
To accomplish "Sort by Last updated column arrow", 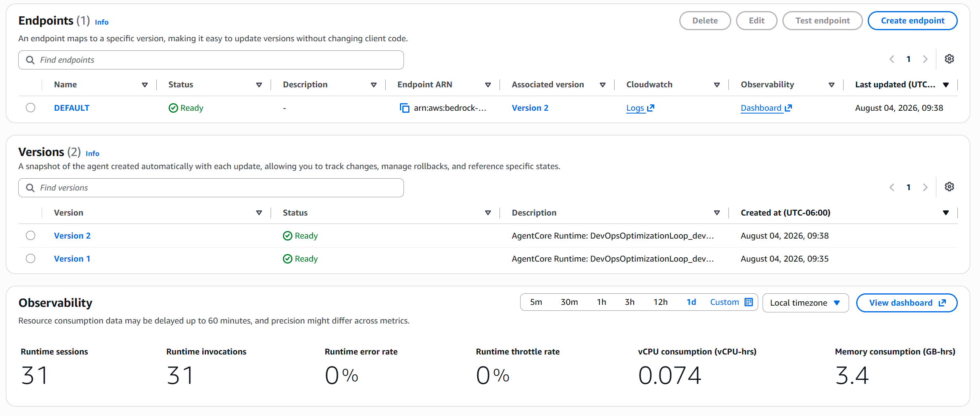I will (946, 85).
